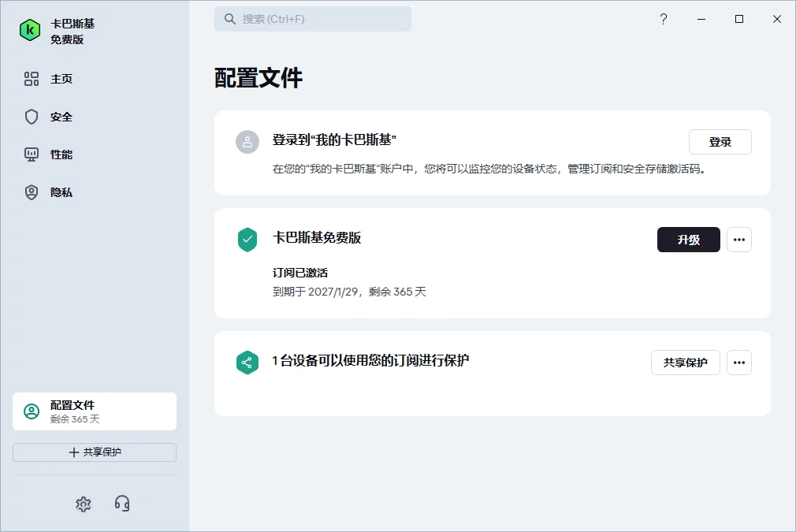Open settings via the gear icon
This screenshot has width=796, height=532.
pos(84,504)
